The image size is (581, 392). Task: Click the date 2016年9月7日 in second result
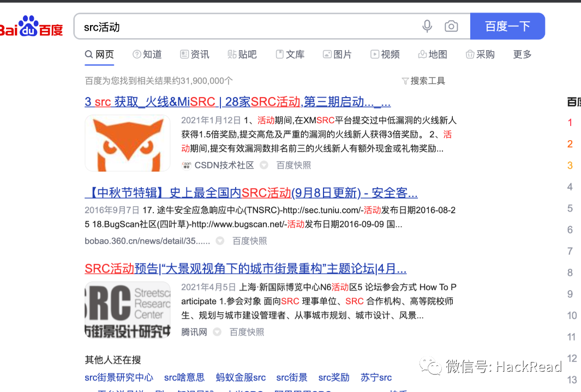coord(112,210)
